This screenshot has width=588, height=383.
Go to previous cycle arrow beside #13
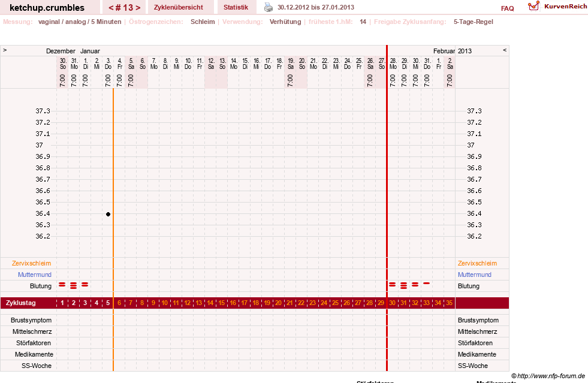click(x=111, y=8)
